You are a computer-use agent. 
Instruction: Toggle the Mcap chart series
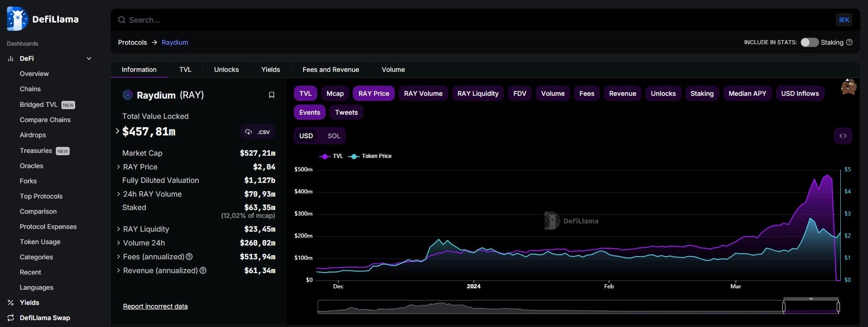tap(335, 93)
